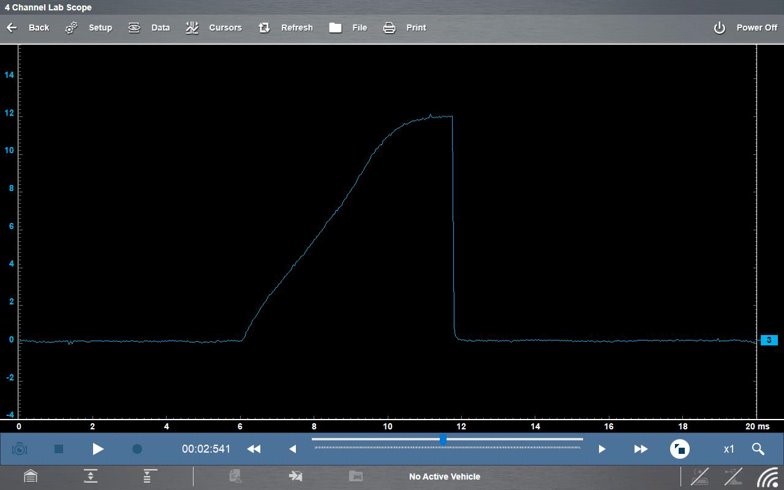Skip forward with double-right arrows
The width and height of the screenshot is (784, 490).
(641, 449)
